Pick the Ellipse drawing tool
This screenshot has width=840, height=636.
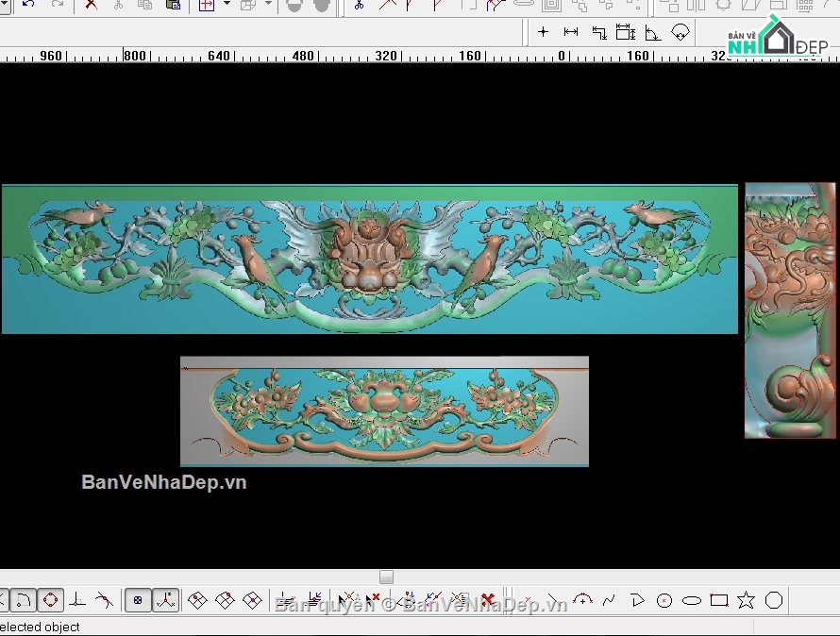point(692,600)
